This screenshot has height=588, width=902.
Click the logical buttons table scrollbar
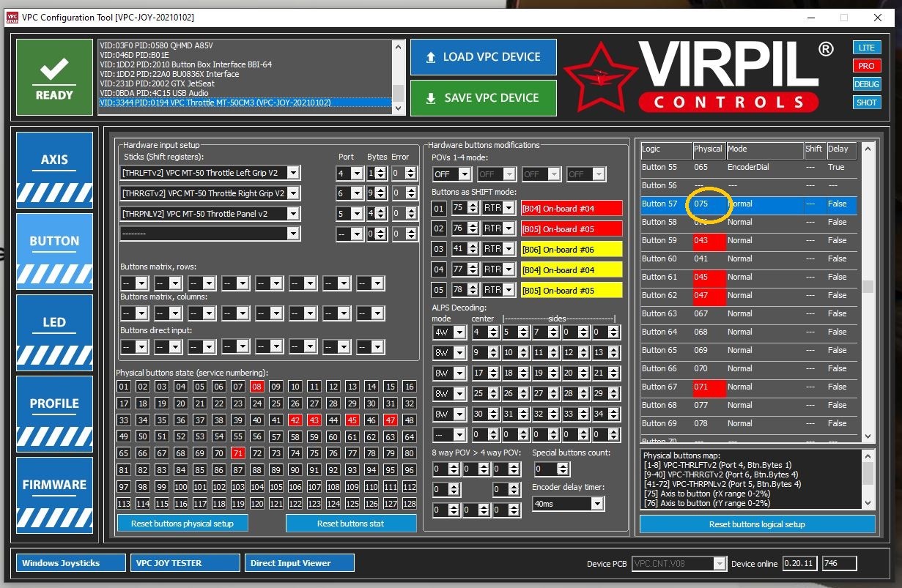point(868,292)
